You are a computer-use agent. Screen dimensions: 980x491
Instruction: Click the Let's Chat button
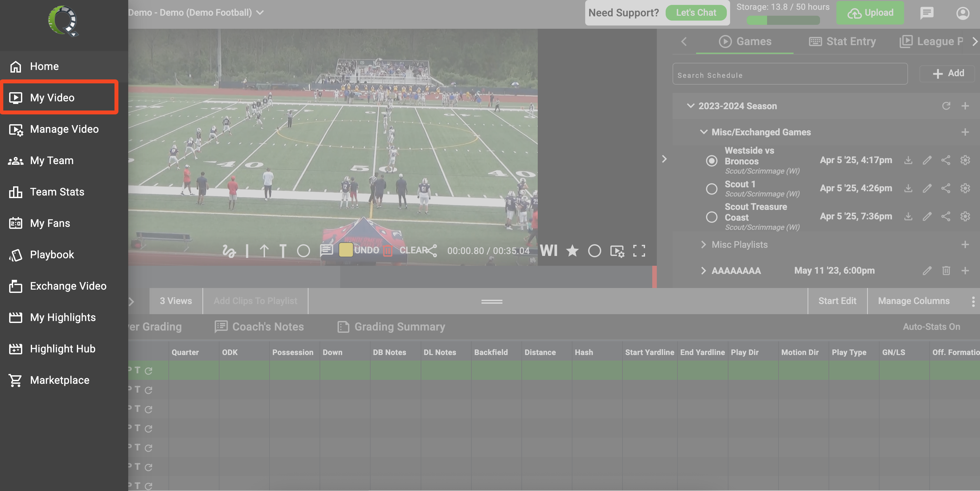tap(696, 12)
